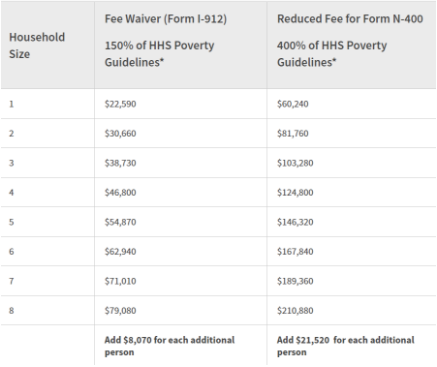Select the Fee Waiver (Form I-912) header
Screen dimensions: 437x367
pos(166,19)
